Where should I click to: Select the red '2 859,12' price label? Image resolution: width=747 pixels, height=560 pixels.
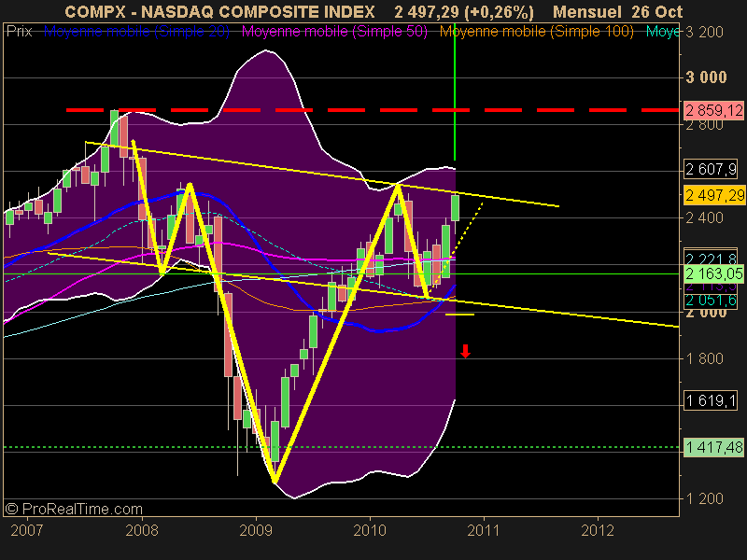pyautogui.click(x=714, y=110)
